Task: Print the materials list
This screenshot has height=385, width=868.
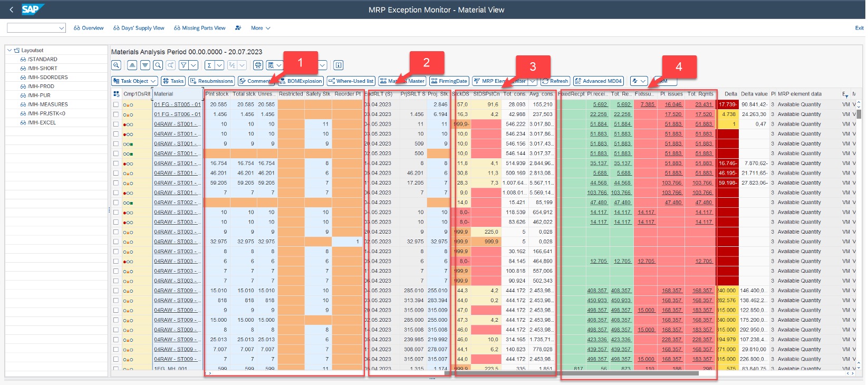Action: click(258, 65)
